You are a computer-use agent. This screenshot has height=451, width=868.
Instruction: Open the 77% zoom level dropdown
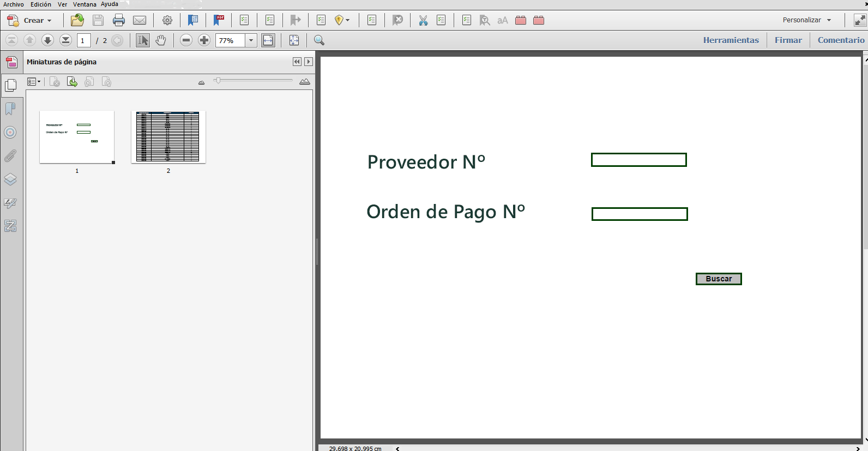(251, 40)
